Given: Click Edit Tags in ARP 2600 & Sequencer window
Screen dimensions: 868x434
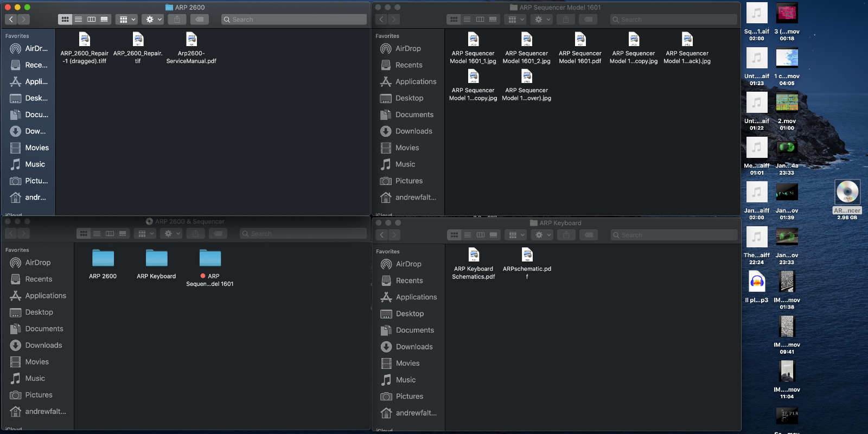Looking at the screenshot, I should click(218, 234).
